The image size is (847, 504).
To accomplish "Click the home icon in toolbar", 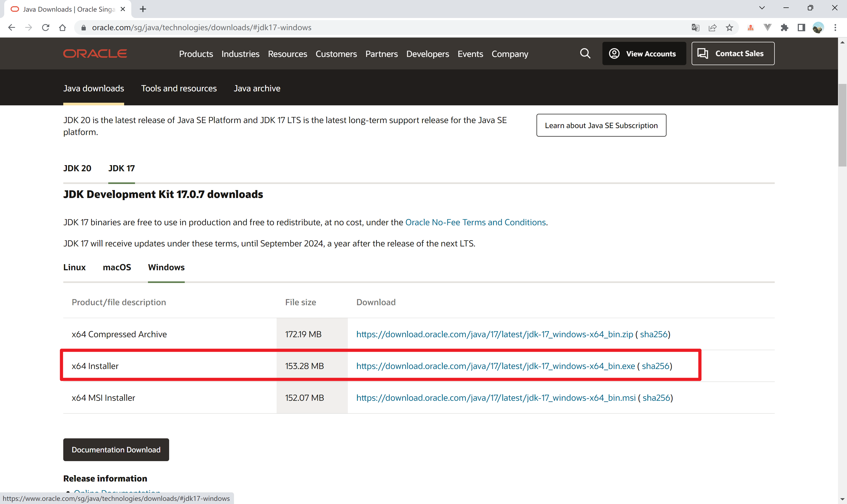I will coord(62,28).
